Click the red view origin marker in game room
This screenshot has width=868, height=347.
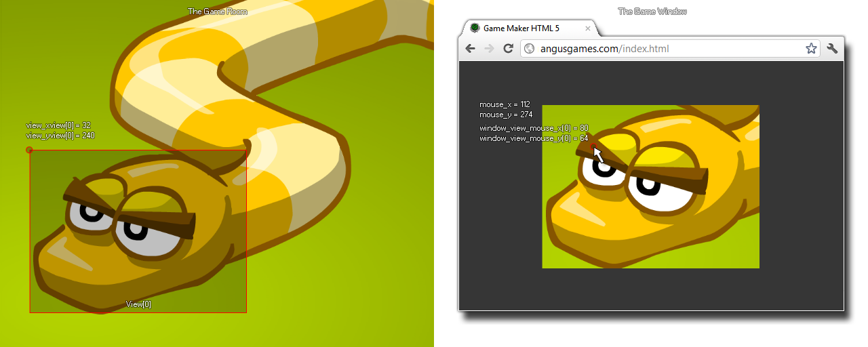(29, 150)
